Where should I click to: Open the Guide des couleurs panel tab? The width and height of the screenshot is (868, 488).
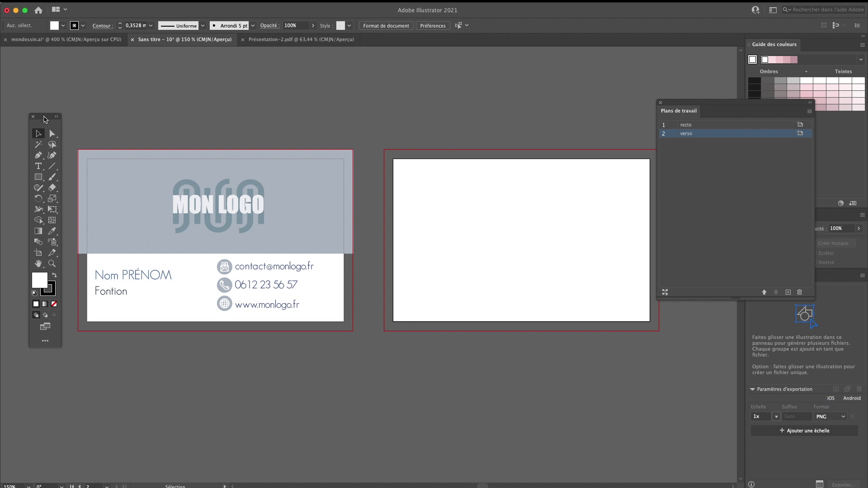click(x=774, y=44)
